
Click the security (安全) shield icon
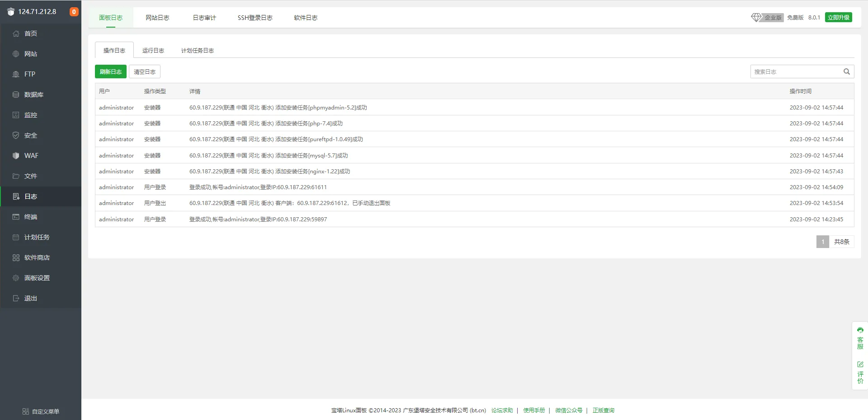[16, 135]
